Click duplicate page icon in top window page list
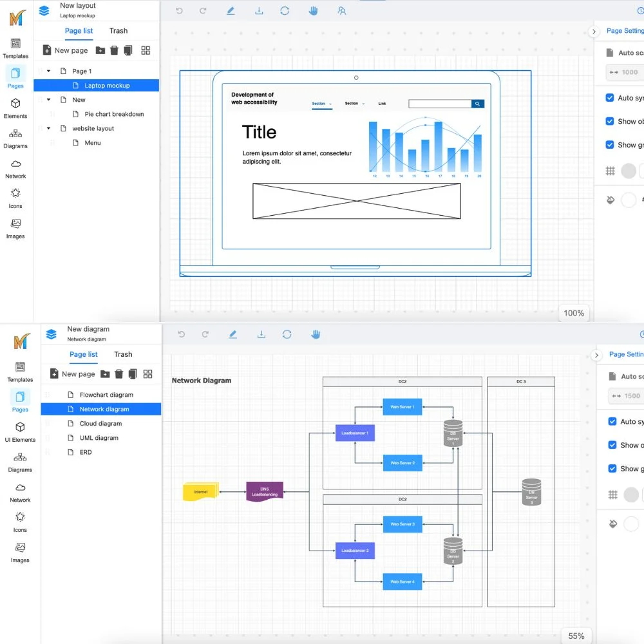Viewport: 644px width, 644px height. pos(128,50)
